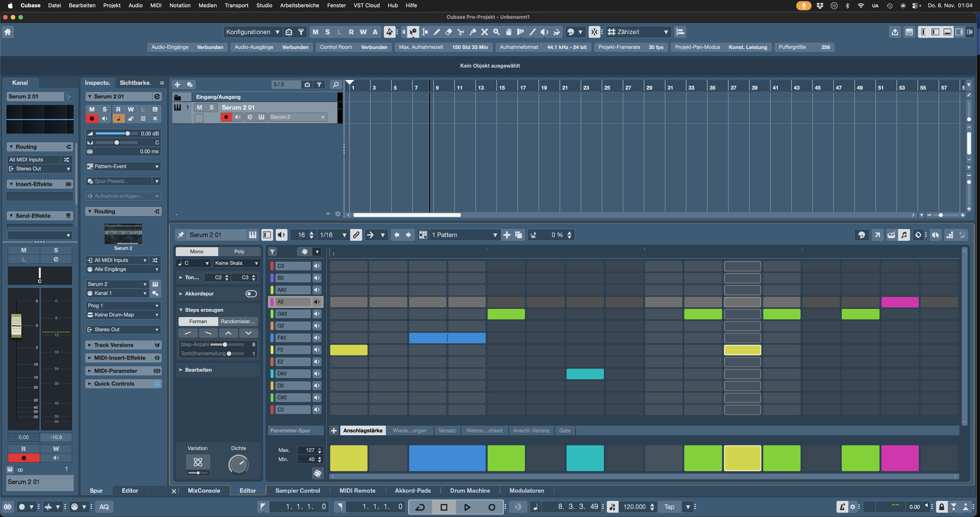Image resolution: width=980 pixels, height=517 pixels.
Task: Select the Eraser tool in toolbar
Action: pos(448,32)
